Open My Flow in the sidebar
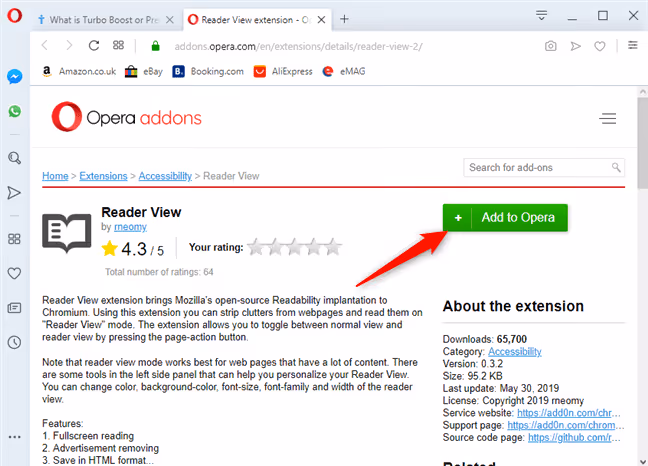This screenshot has height=466, width=648. click(x=14, y=193)
